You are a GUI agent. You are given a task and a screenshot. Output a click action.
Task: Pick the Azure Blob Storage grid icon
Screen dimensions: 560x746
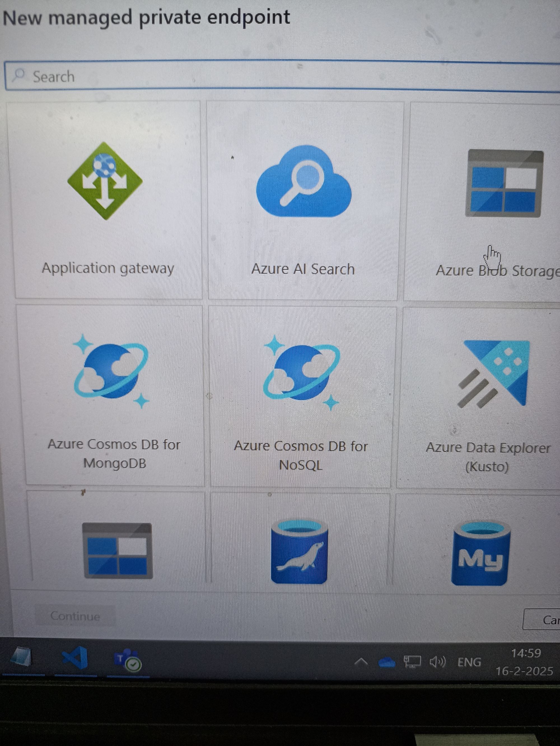point(505,183)
